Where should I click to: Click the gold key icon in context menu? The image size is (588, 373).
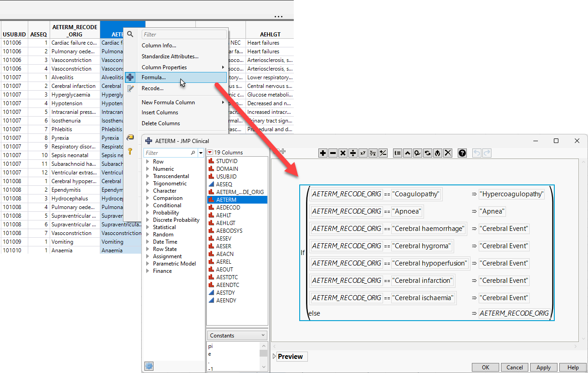pyautogui.click(x=130, y=151)
